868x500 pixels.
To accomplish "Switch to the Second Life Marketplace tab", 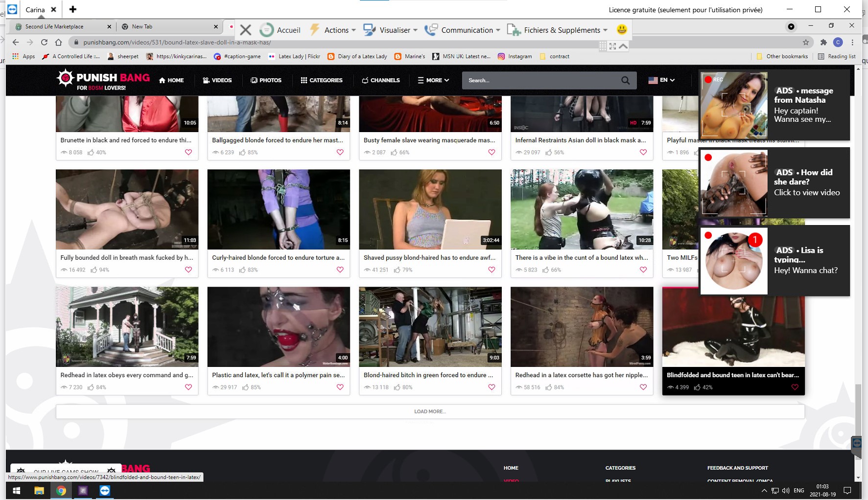I will coord(54,26).
